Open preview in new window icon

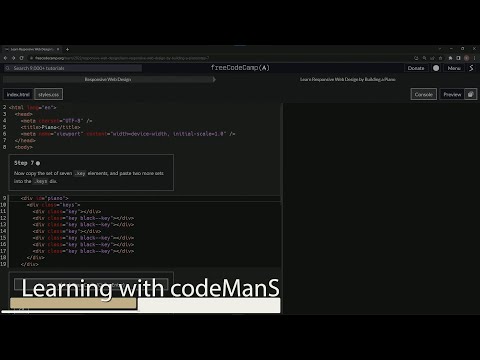point(471,95)
